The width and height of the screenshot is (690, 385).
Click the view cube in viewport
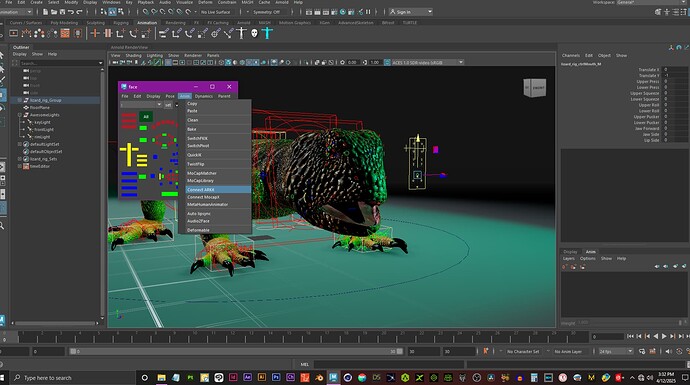535,87
